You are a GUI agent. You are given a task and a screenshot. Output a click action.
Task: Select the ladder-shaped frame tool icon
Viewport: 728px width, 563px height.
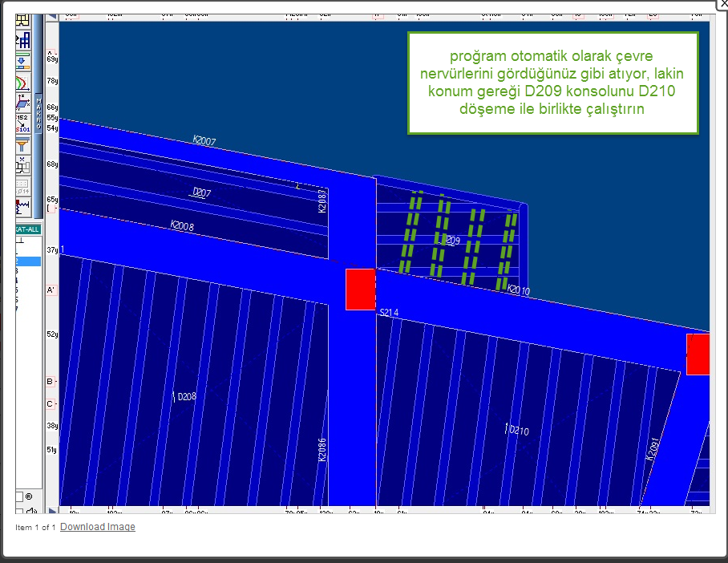click(22, 40)
